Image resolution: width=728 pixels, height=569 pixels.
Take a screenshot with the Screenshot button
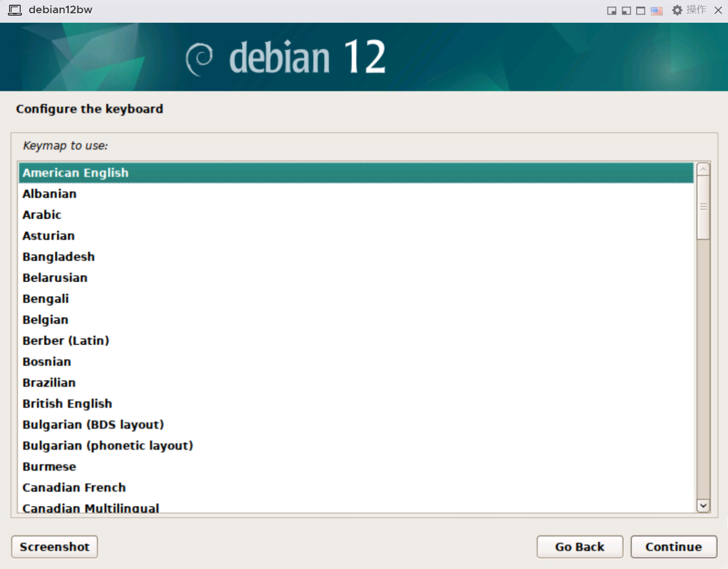[55, 547]
